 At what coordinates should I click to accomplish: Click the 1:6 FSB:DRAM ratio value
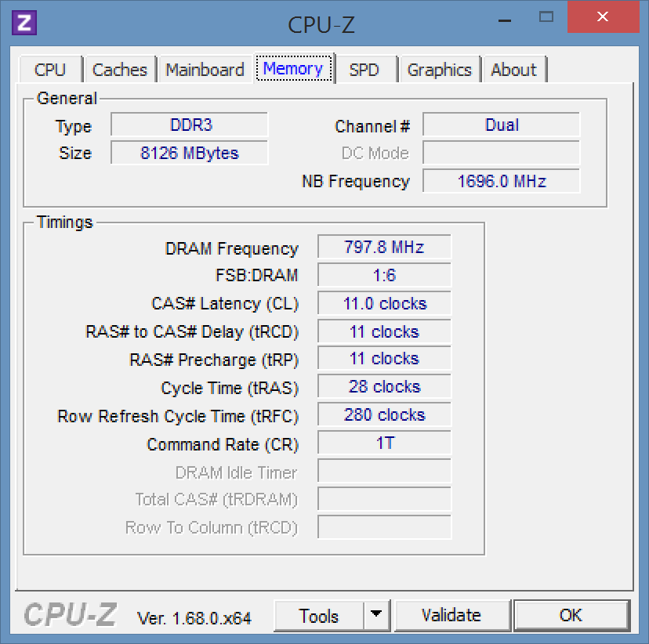[385, 275]
